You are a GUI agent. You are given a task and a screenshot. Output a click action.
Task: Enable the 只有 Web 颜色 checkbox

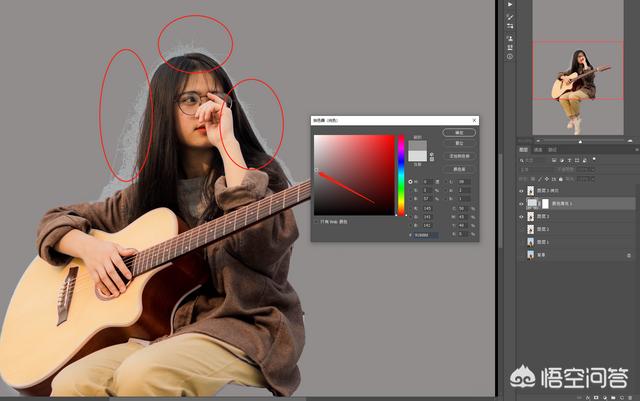tap(316, 222)
